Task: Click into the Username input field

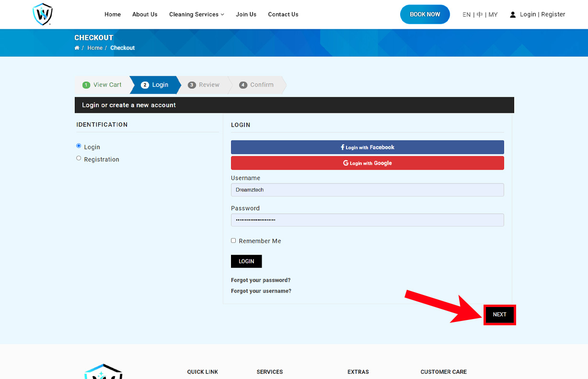Action: tap(367, 190)
